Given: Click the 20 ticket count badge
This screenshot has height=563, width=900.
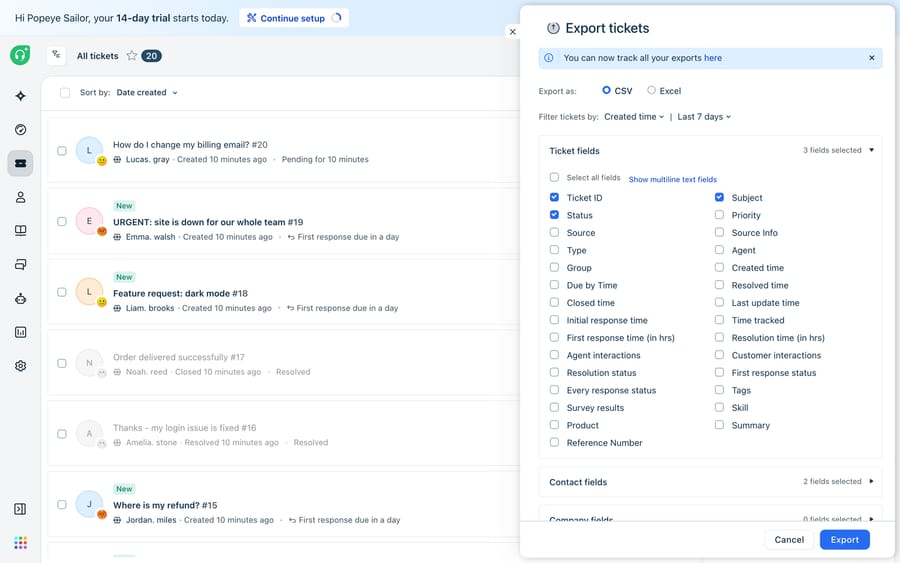Looking at the screenshot, I should [152, 56].
